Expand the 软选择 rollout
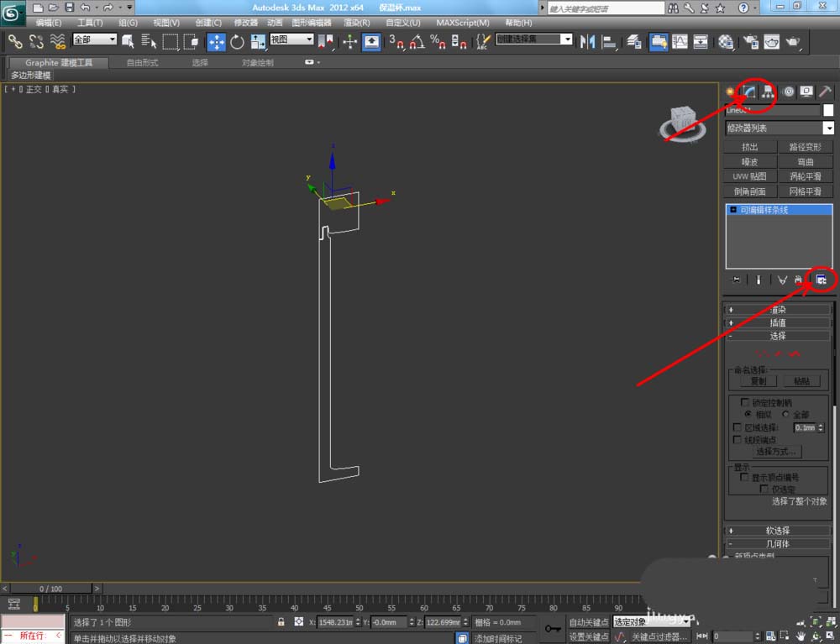840x644 pixels. (778, 531)
